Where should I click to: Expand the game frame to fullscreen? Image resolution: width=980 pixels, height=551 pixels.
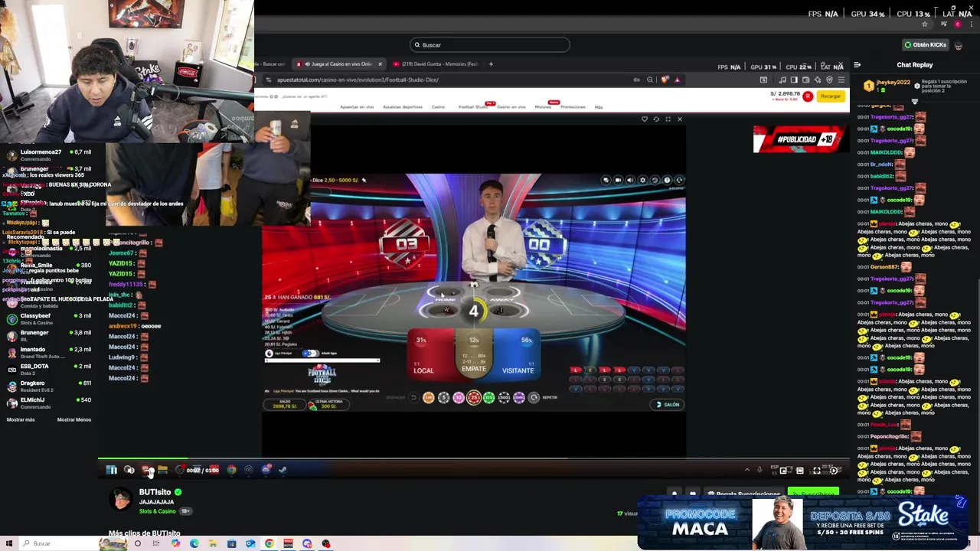[668, 119]
